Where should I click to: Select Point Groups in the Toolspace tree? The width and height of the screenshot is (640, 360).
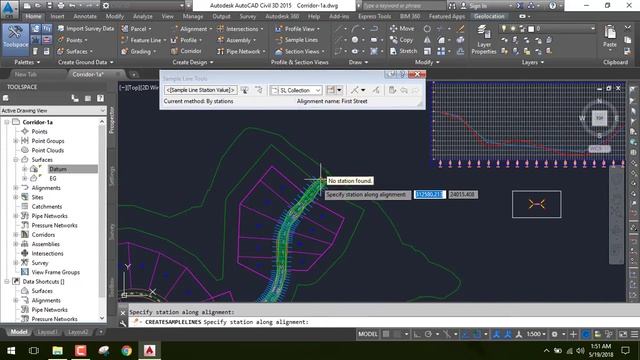[x=48, y=141]
